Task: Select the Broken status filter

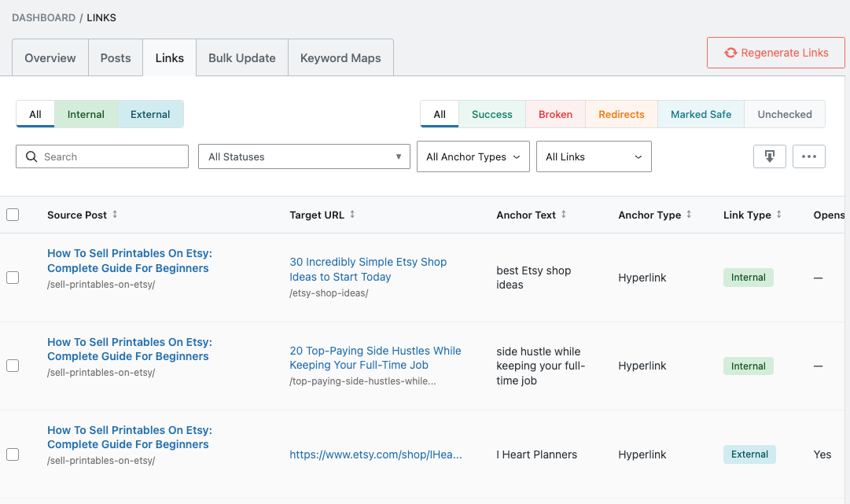Action: (555, 114)
